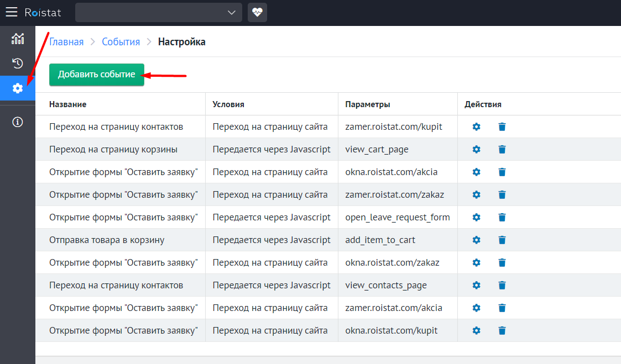Edit settings for view_cart_page event
The height and width of the screenshot is (364, 621).
click(477, 149)
